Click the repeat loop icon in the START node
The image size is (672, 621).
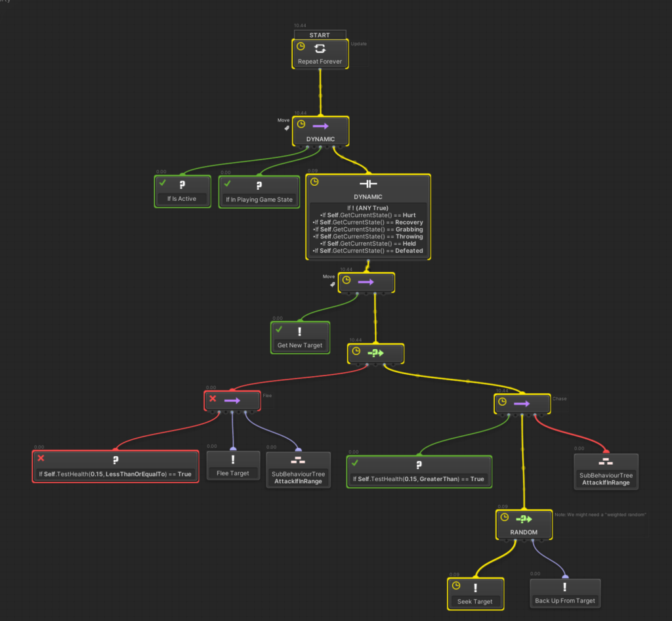(320, 49)
